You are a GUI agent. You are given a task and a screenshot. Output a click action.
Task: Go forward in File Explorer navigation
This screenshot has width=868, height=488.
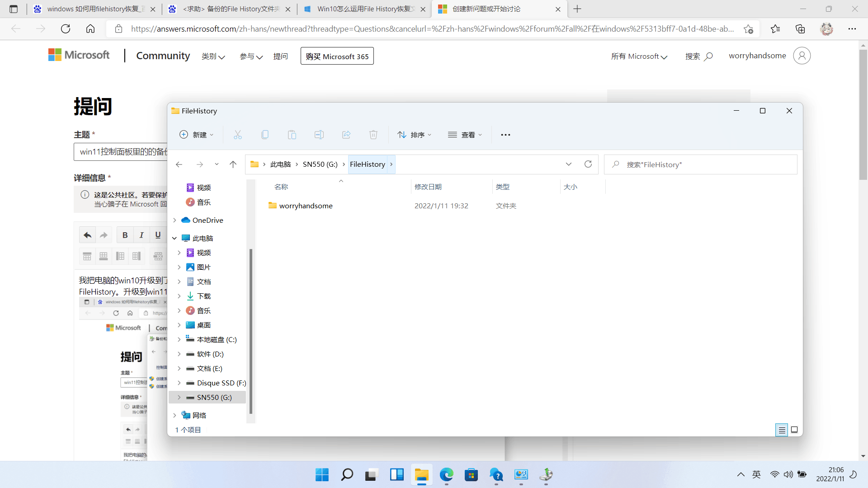pyautogui.click(x=200, y=164)
